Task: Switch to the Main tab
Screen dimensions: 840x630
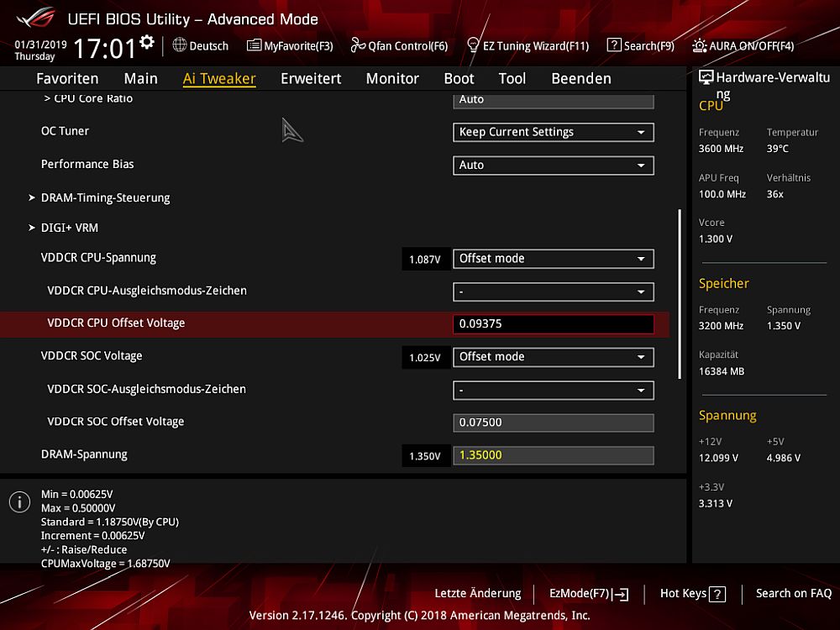Action: click(141, 78)
